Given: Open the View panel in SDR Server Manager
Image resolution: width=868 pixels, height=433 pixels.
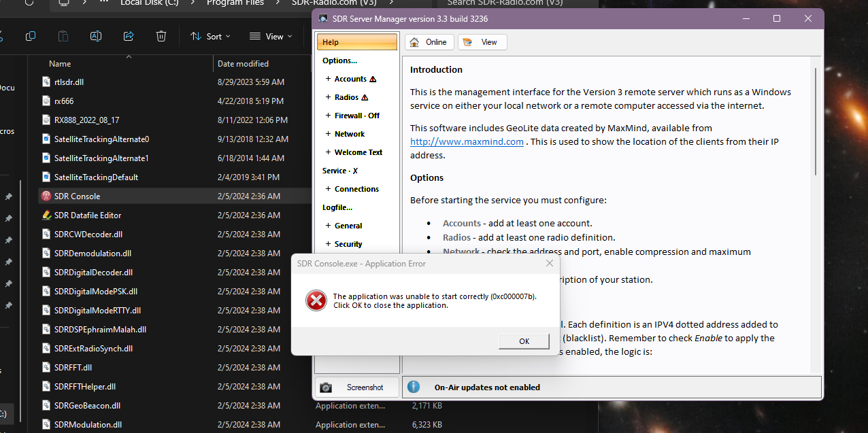Looking at the screenshot, I should 482,41.
